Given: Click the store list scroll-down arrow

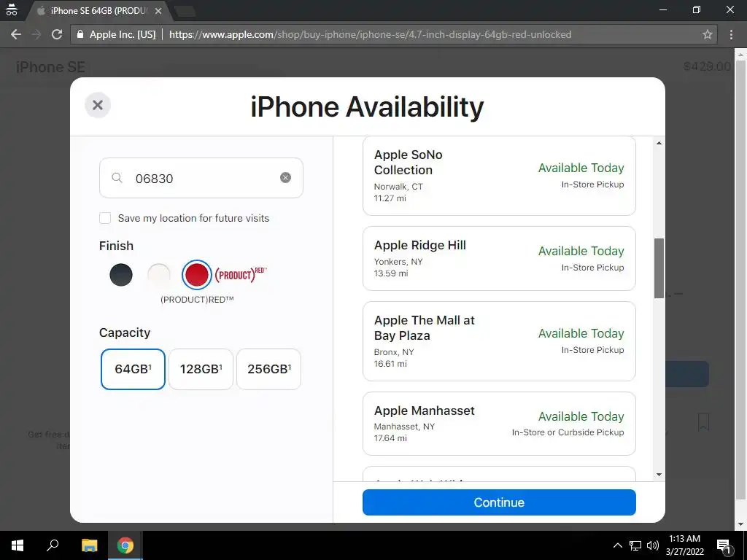Looking at the screenshot, I should click(x=659, y=474).
